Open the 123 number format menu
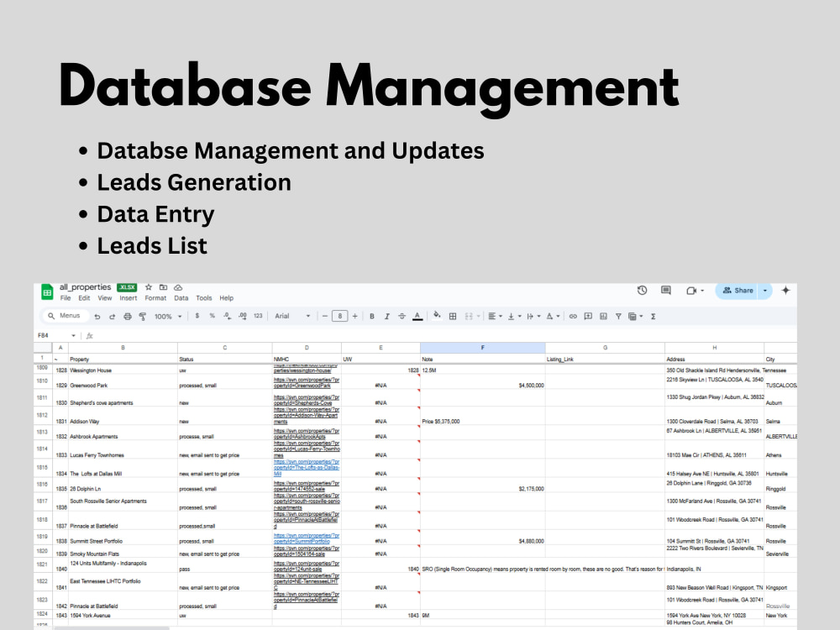Image resolution: width=840 pixels, height=630 pixels. [258, 316]
